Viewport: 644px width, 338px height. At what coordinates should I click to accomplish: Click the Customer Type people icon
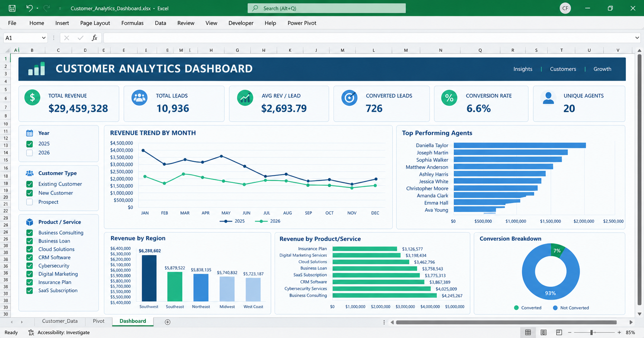[30, 173]
